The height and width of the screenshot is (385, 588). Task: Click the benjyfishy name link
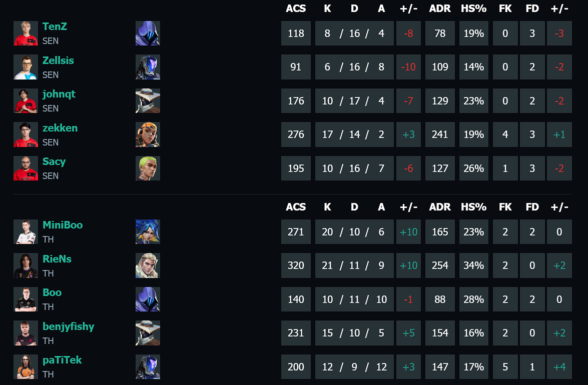(x=68, y=326)
